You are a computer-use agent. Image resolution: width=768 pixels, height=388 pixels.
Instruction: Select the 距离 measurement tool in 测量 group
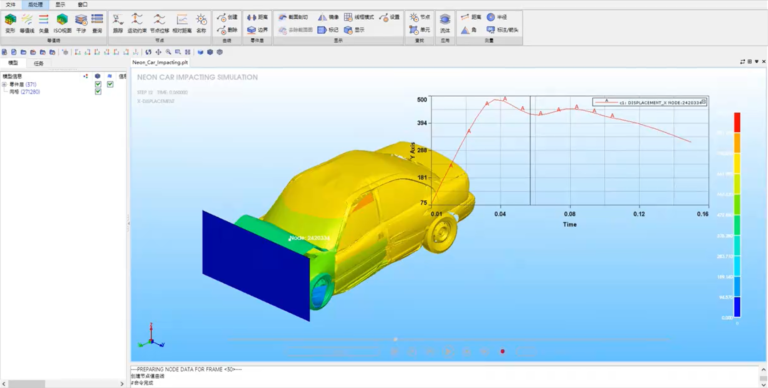(471, 17)
